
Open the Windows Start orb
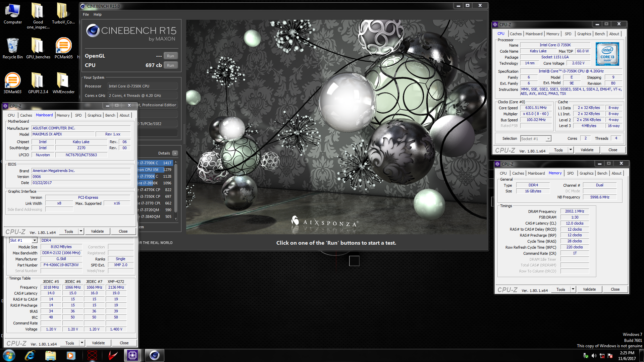pyautogui.click(x=9, y=355)
